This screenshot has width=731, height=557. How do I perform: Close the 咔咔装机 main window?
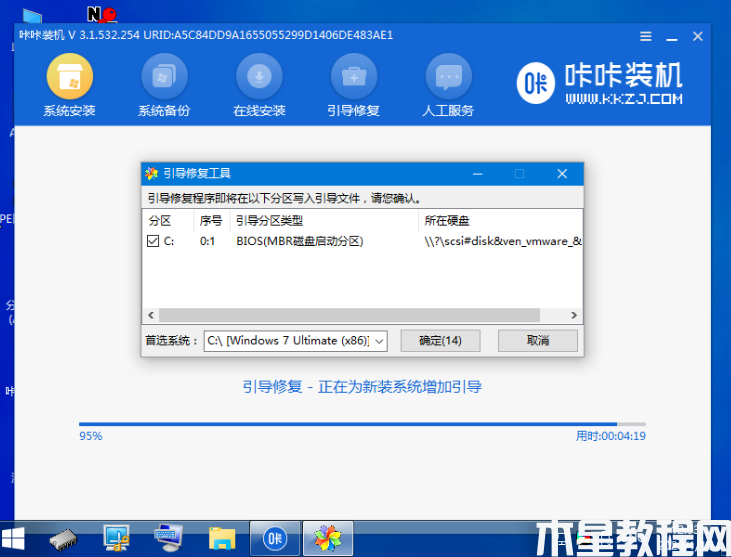point(697,36)
